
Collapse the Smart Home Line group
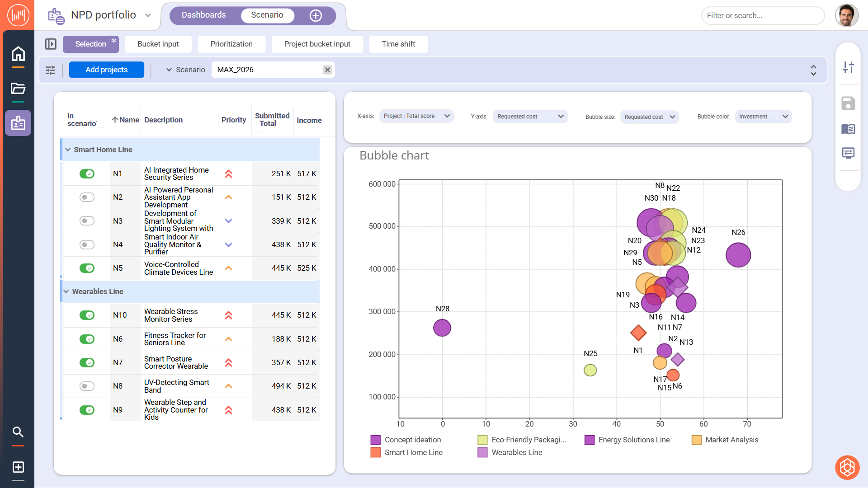click(x=68, y=150)
